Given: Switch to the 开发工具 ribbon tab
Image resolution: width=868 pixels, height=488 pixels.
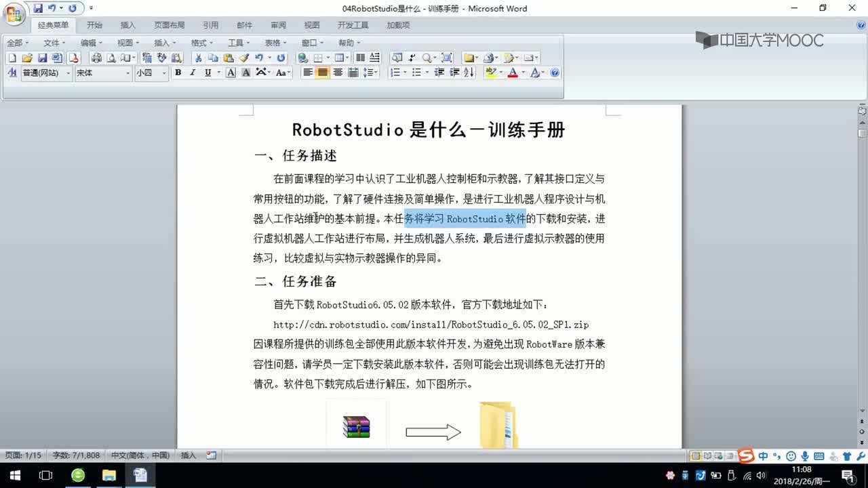Looking at the screenshot, I should (353, 25).
